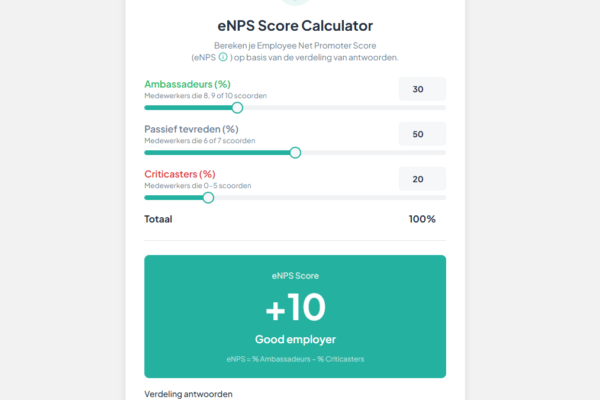Image resolution: width=600 pixels, height=400 pixels.
Task: Click the Good employer rating text
Action: pos(295,339)
